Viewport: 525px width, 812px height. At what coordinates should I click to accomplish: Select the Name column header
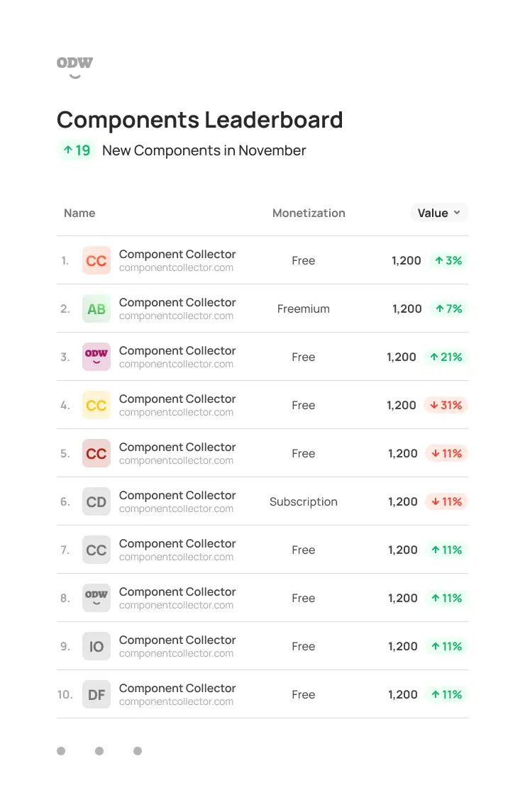[x=79, y=213]
